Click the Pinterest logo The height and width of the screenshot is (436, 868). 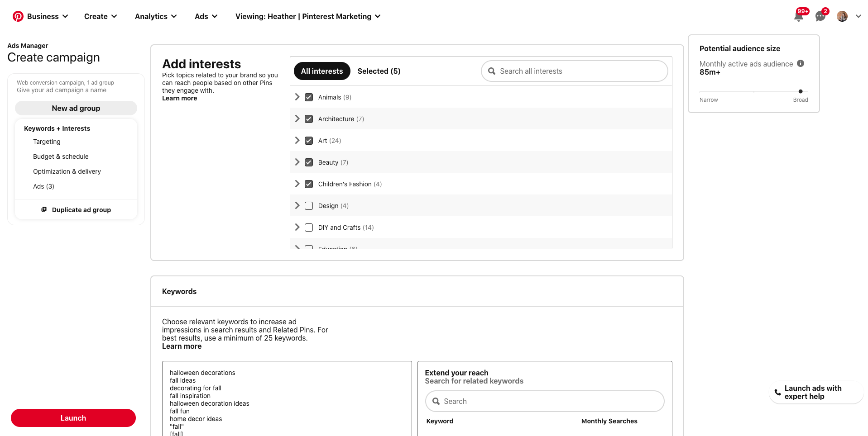point(18,16)
